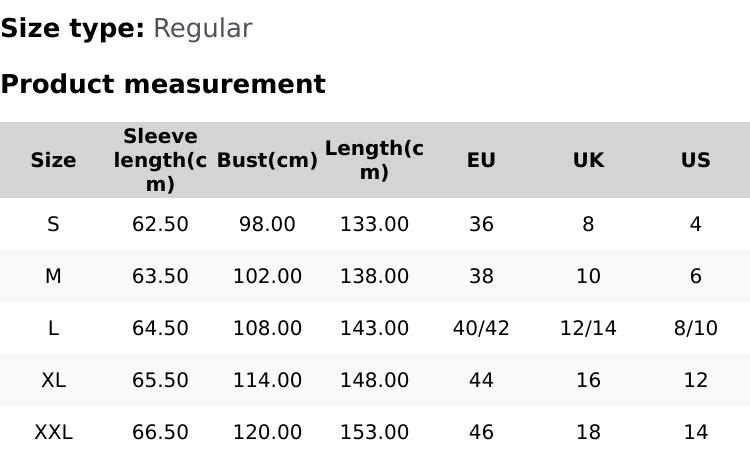Viewport: 750px width, 458px height.
Task: Click the US column header
Action: 695,160
